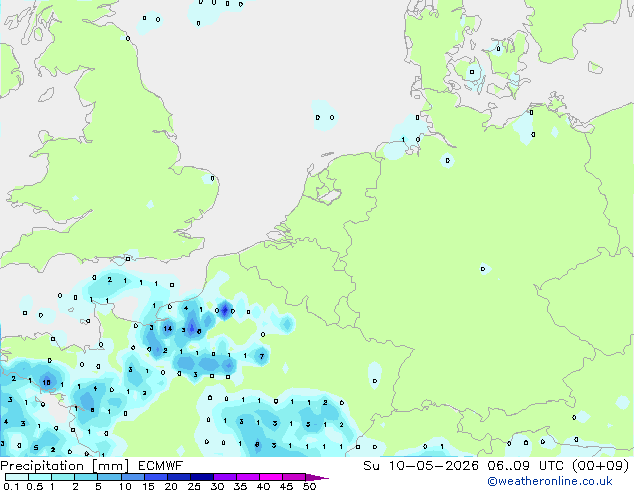Click the '50' legend label
This screenshot has width=634, height=490.
pyautogui.click(x=309, y=486)
